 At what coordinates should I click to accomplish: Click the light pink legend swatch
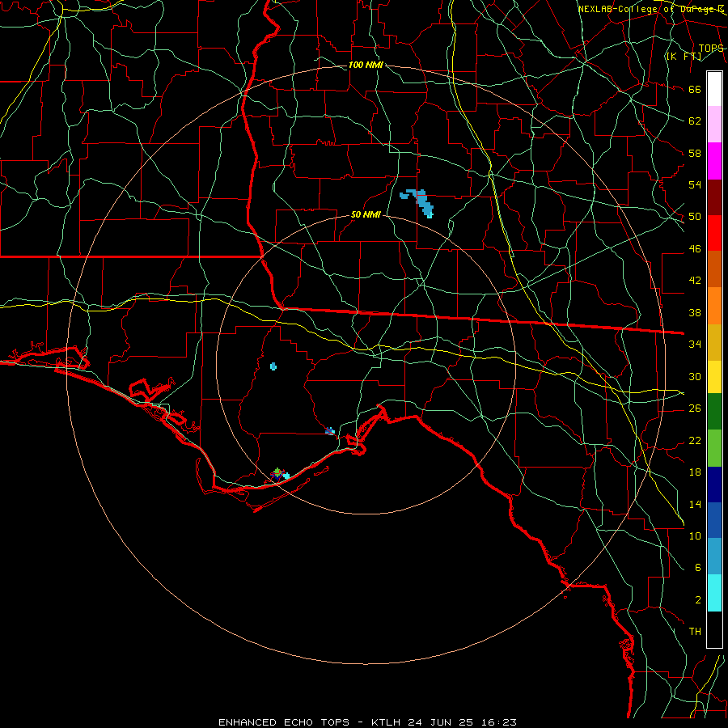coord(714,124)
